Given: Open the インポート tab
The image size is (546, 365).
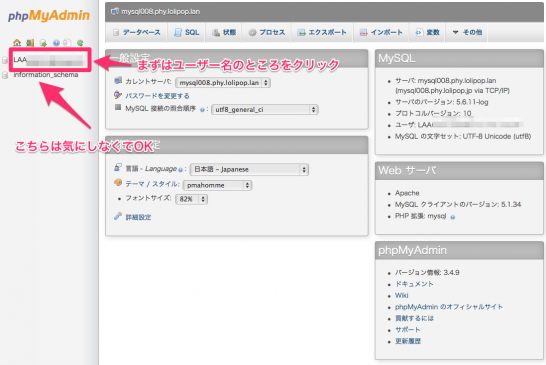Looking at the screenshot, I should [381, 32].
